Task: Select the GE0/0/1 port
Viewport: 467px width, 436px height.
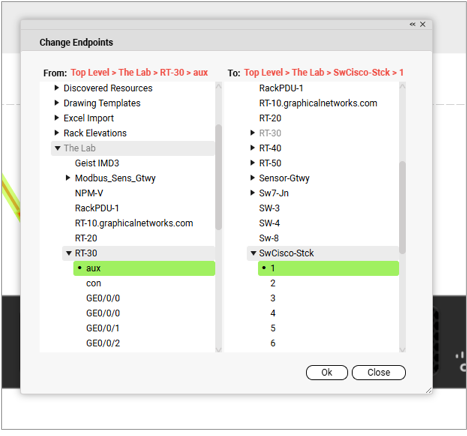Action: 103,328
